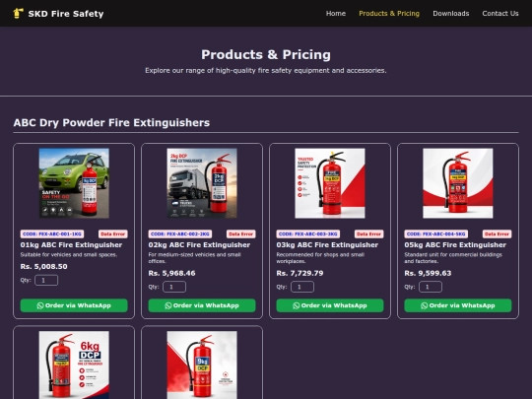Order the 01kg extinguisher via WhatsApp
532x399 pixels.
74,305
